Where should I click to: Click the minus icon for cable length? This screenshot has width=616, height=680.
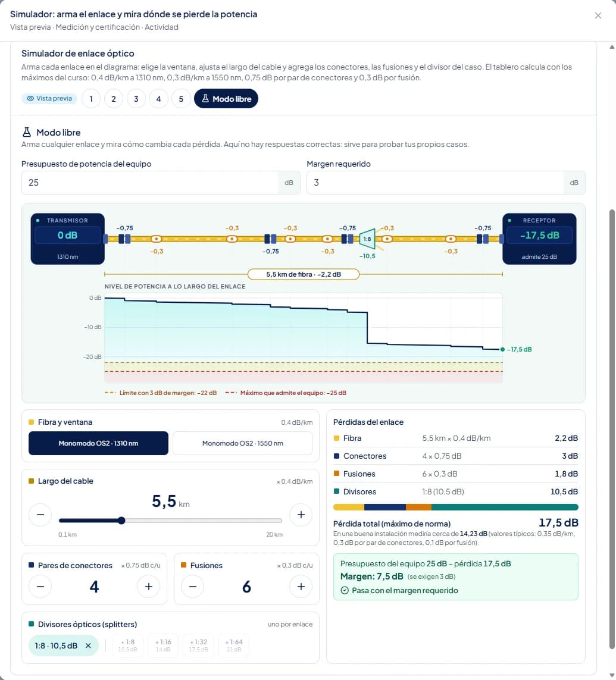tap(40, 515)
